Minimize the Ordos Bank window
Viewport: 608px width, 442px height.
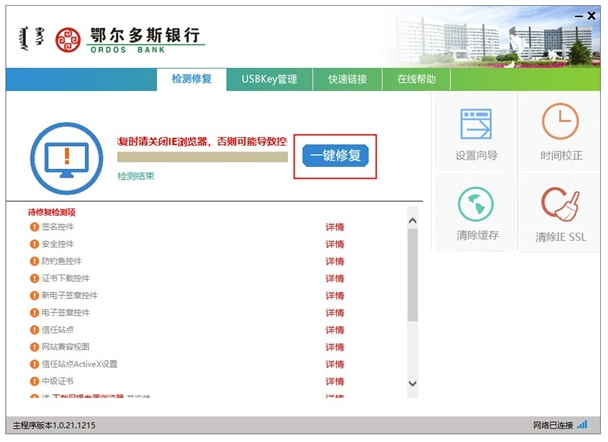(x=579, y=16)
